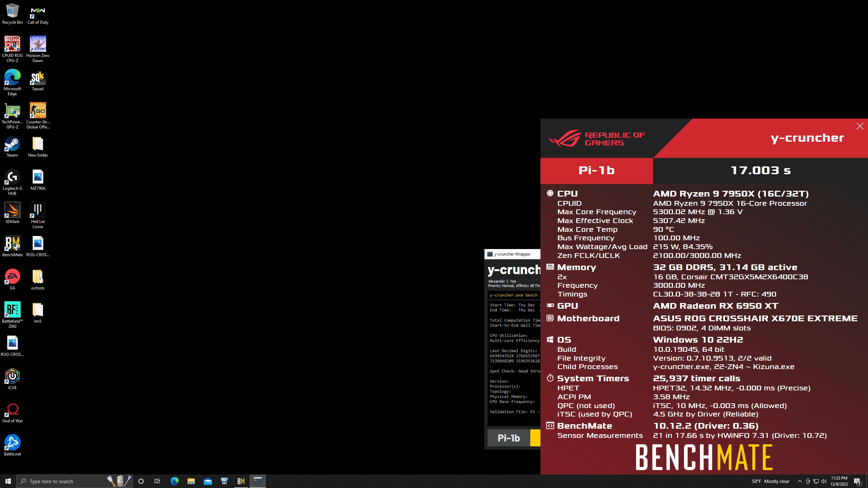This screenshot has height=488, width=868.
Task: Click AMD Radeon RX 6950 XT text
Action: pos(715,306)
